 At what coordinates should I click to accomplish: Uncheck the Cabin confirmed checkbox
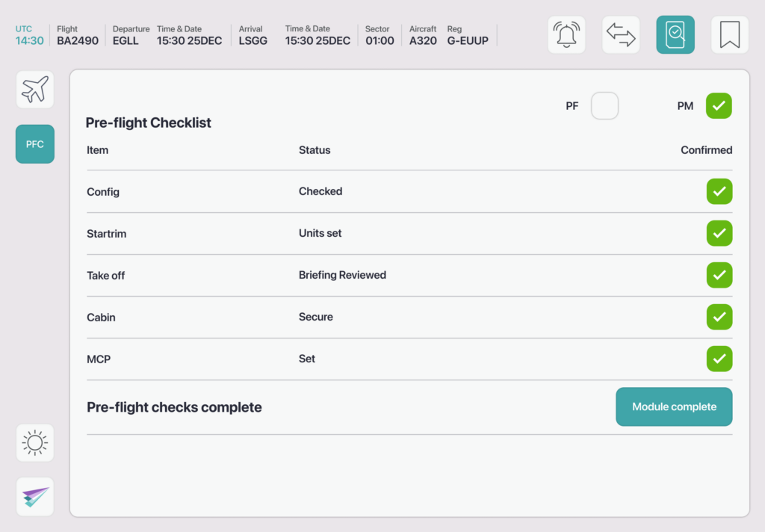(x=719, y=317)
